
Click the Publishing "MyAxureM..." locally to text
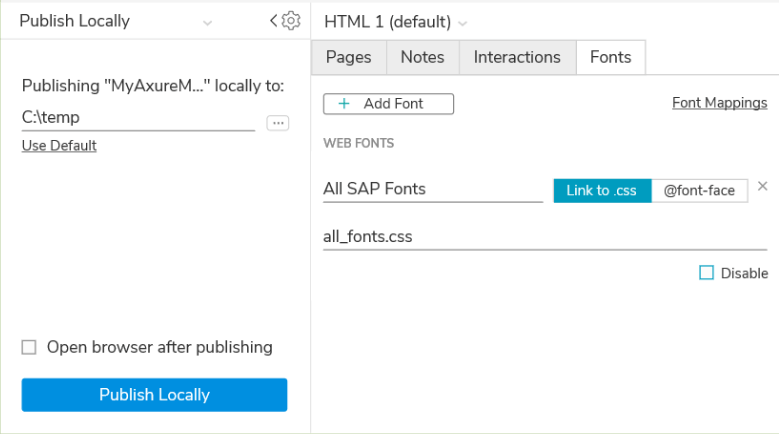(x=153, y=86)
